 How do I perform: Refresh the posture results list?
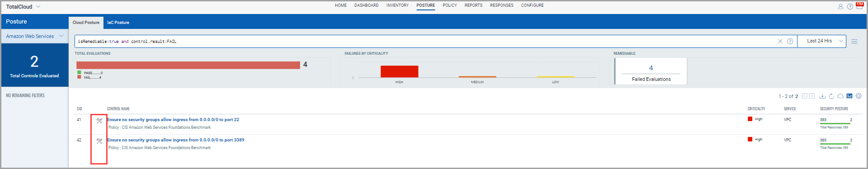pyautogui.click(x=831, y=96)
